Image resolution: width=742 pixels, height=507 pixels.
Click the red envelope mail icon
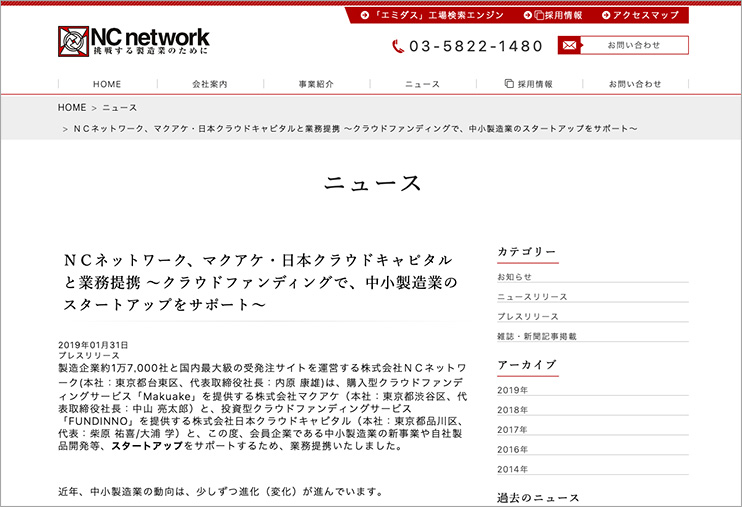[x=568, y=45]
